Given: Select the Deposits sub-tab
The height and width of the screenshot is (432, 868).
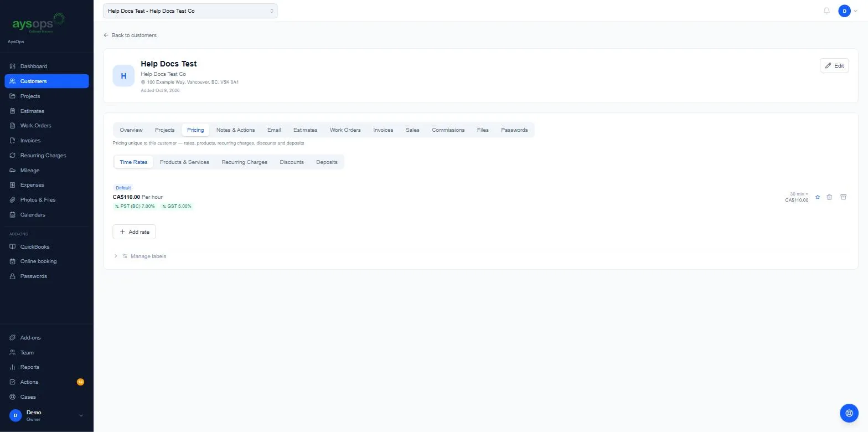Looking at the screenshot, I should (327, 162).
